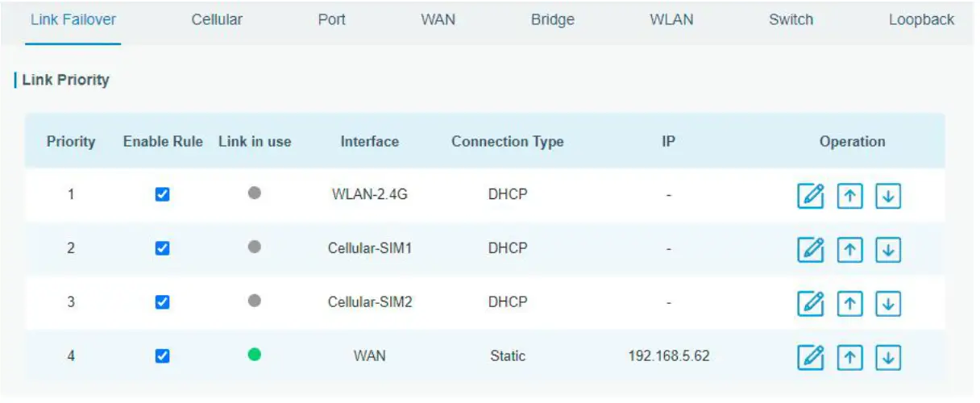Edit the WLAN-2.4G link rule

click(x=811, y=196)
